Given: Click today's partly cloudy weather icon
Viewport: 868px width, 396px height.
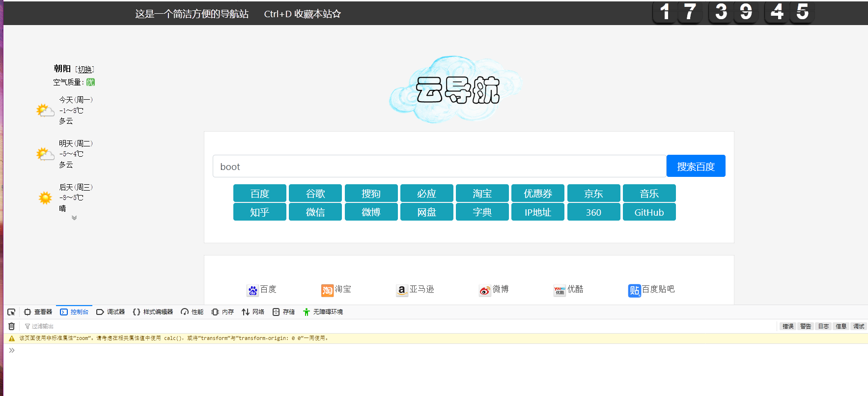Looking at the screenshot, I should click(x=45, y=111).
